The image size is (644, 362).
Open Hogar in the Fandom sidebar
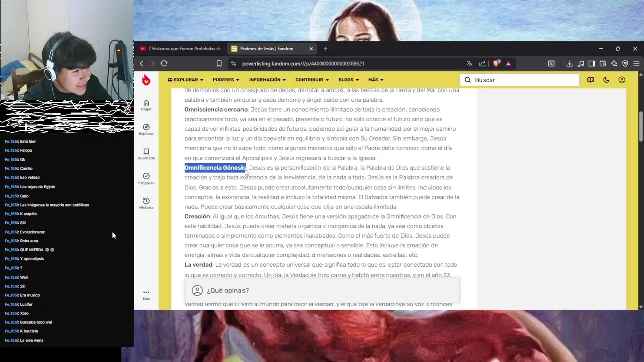click(x=146, y=105)
